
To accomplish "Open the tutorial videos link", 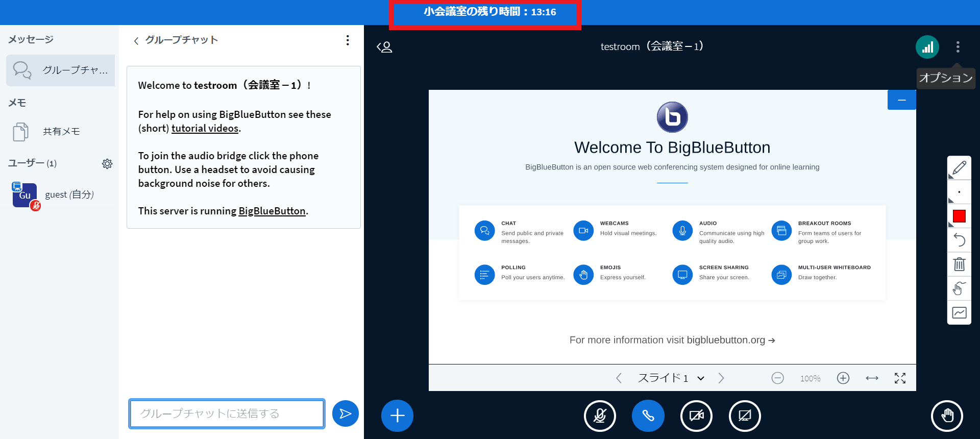I will [x=205, y=129].
